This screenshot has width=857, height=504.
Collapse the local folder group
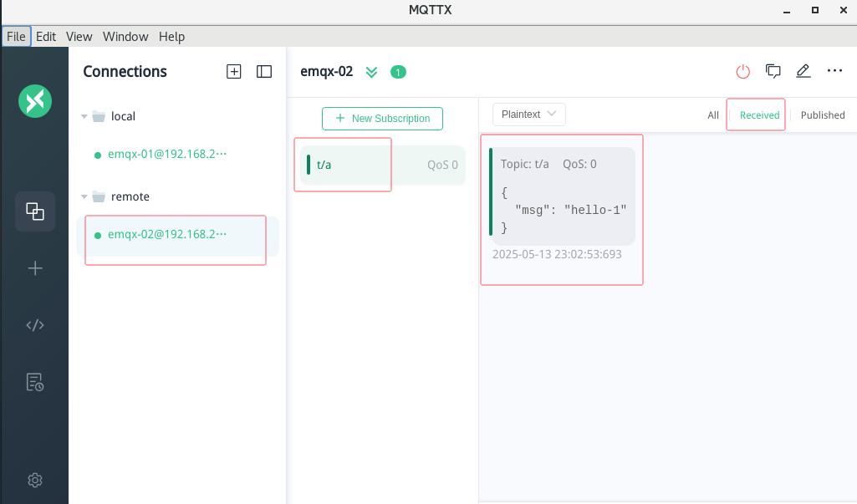point(84,116)
